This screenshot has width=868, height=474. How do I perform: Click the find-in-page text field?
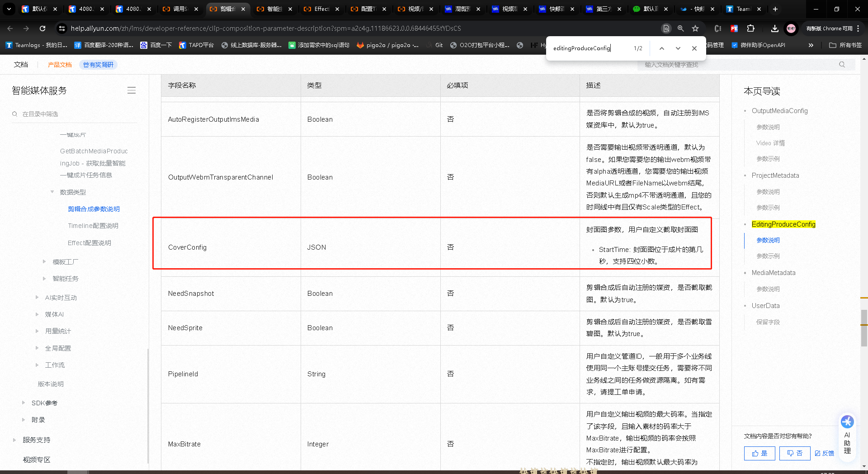(590, 48)
